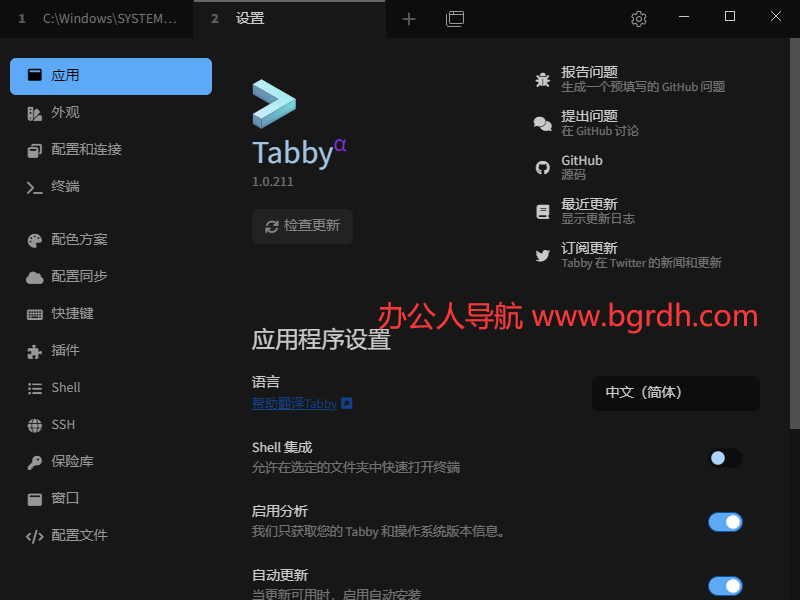The image size is (800, 600).
Task: Click the bug icon for 报告问题
Action: [x=542, y=80]
